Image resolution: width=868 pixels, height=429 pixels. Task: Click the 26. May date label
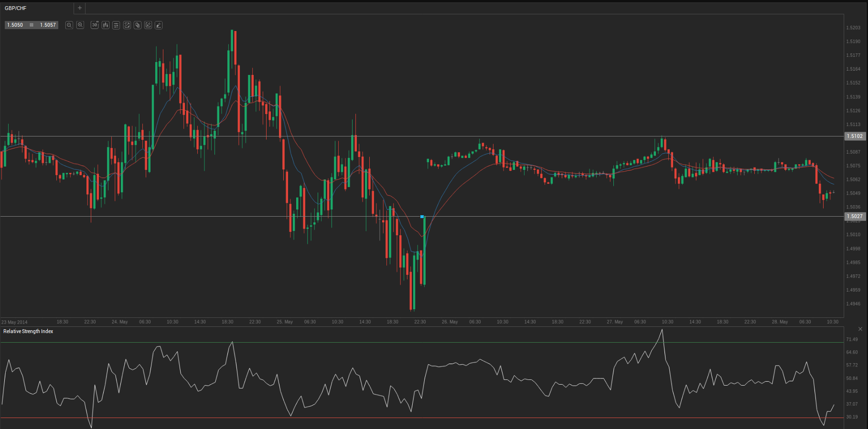(450, 322)
